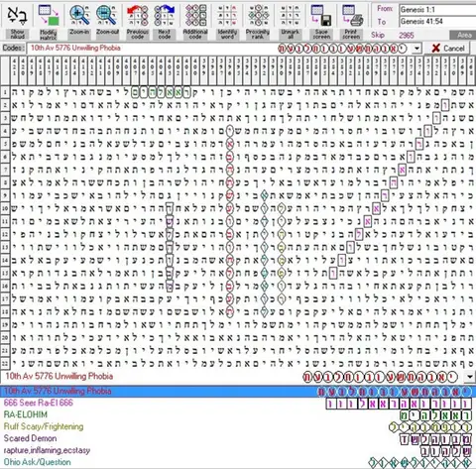The height and width of the screenshot is (469, 476).
Task: Click the Save screen icon
Action: coord(321,15)
